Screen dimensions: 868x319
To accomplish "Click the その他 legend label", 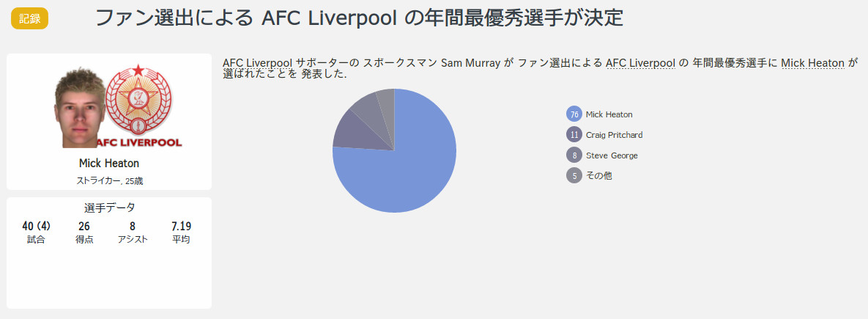I will coord(599,176).
